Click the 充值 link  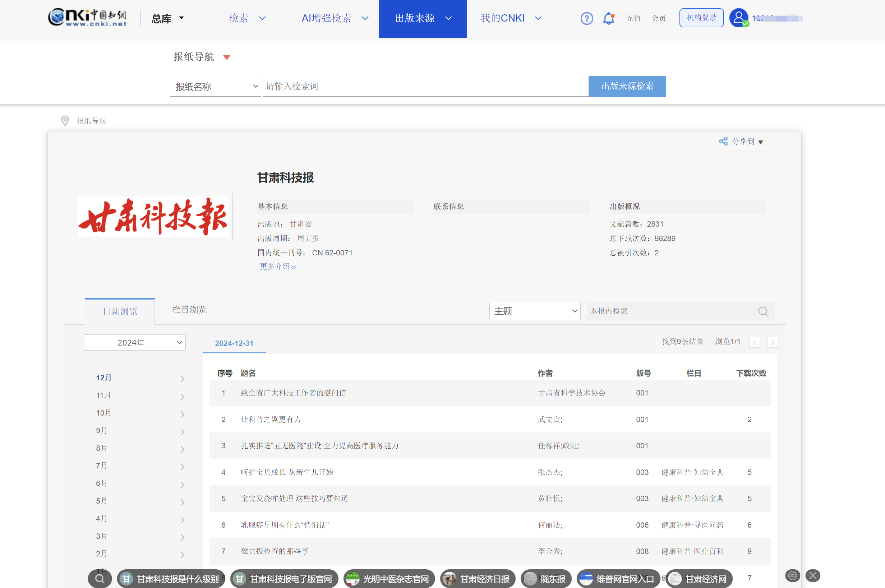pos(633,18)
